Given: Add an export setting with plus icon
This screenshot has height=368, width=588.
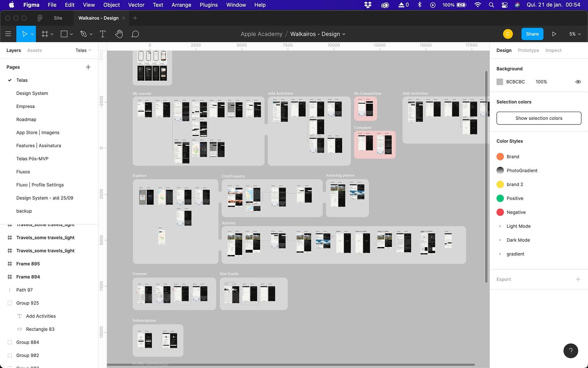Looking at the screenshot, I should 578,279.
